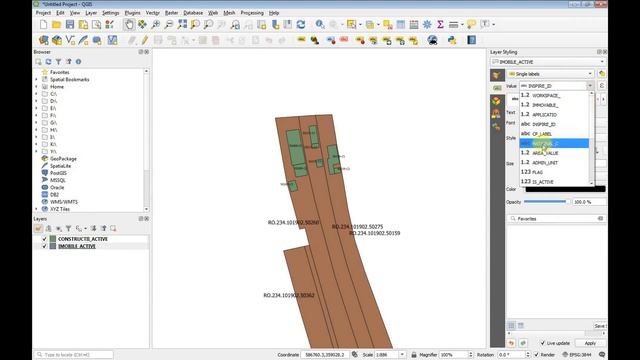This screenshot has height=360, width=640.
Task: Select AREA_VALUE field in the list
Action: 554,153
